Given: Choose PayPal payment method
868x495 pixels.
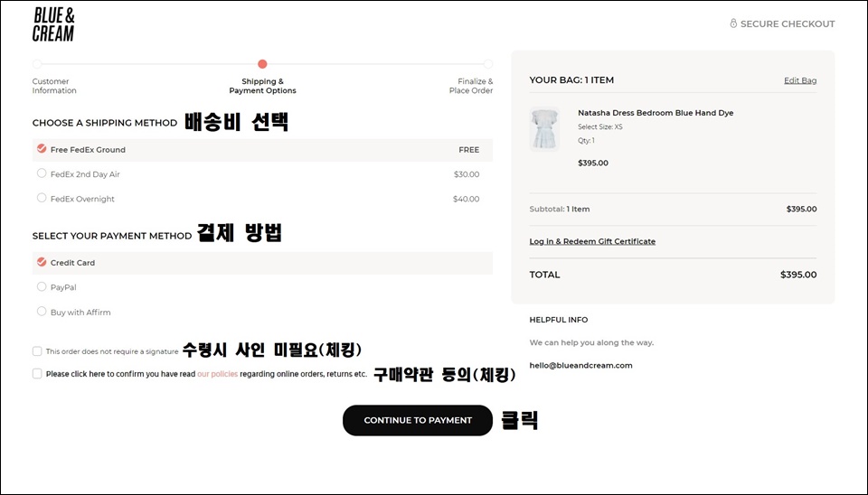Looking at the screenshot, I should click(42, 286).
